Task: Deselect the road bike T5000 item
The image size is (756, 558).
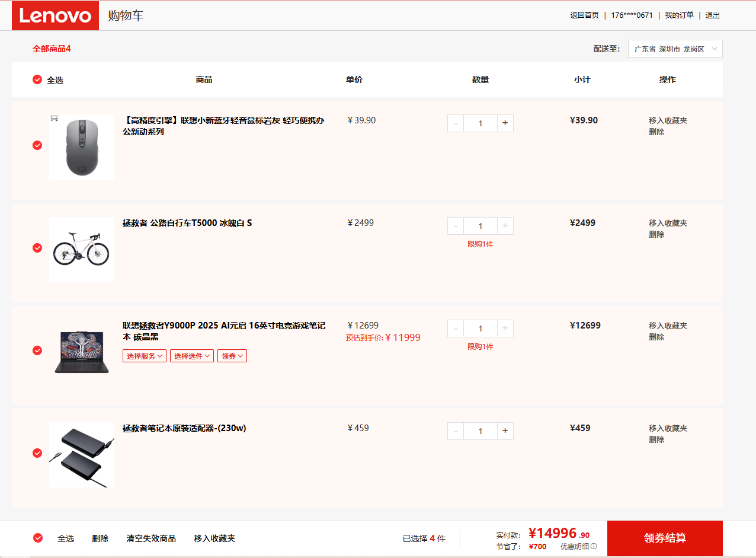Action: point(37,248)
